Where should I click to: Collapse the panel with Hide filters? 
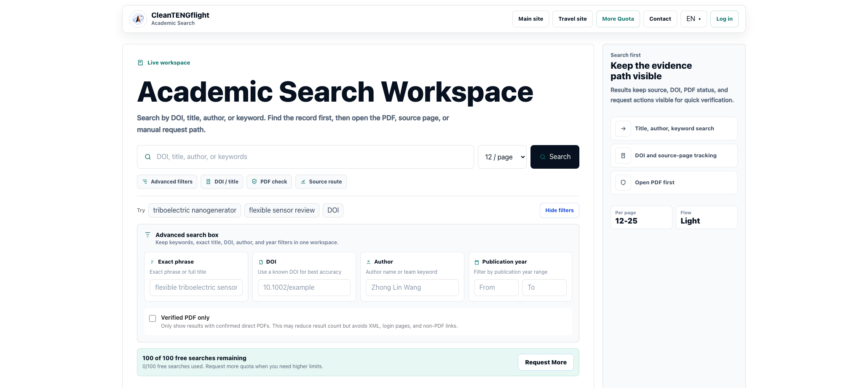[x=560, y=210]
